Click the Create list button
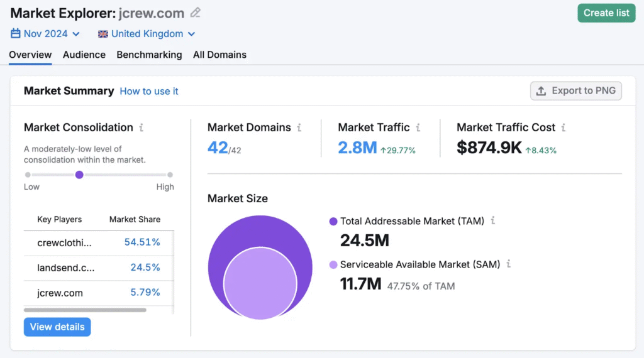This screenshot has height=358, width=644. coord(606,13)
